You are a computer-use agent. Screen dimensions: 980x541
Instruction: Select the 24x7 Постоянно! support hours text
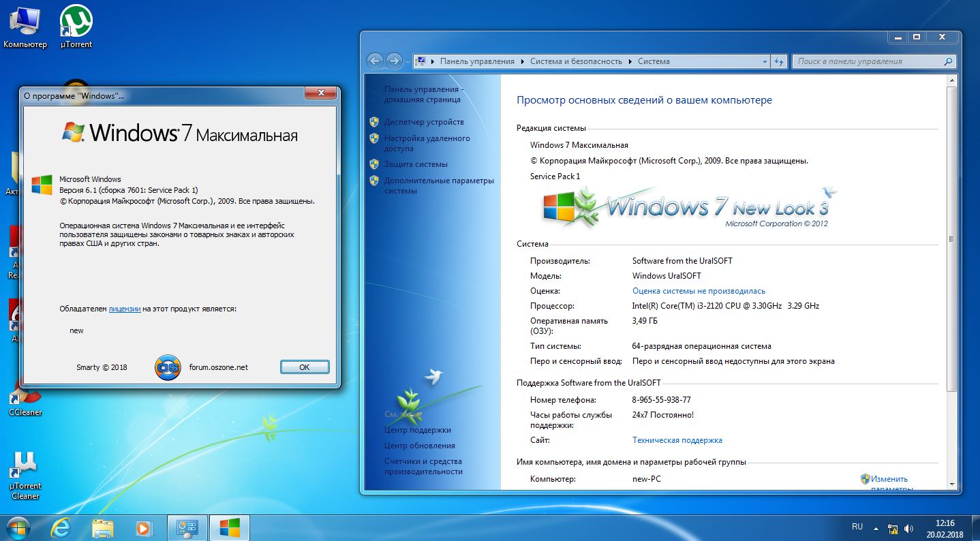[663, 415]
